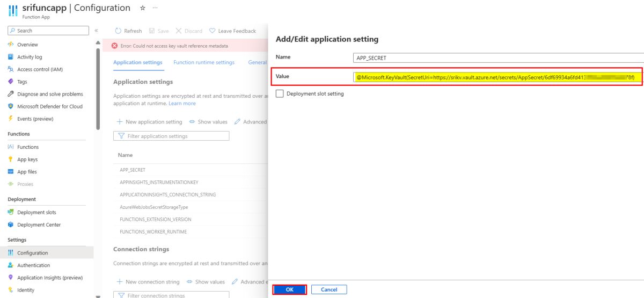
Task: Click the Filter application settings box
Action: [x=171, y=136]
